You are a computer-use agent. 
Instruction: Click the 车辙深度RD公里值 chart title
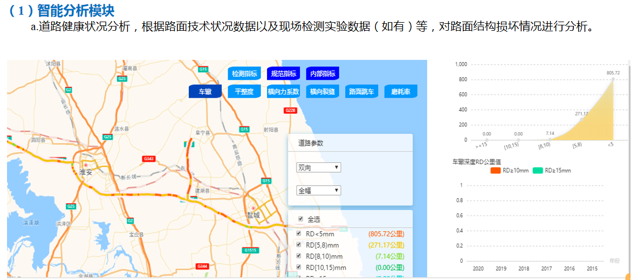tap(476, 162)
